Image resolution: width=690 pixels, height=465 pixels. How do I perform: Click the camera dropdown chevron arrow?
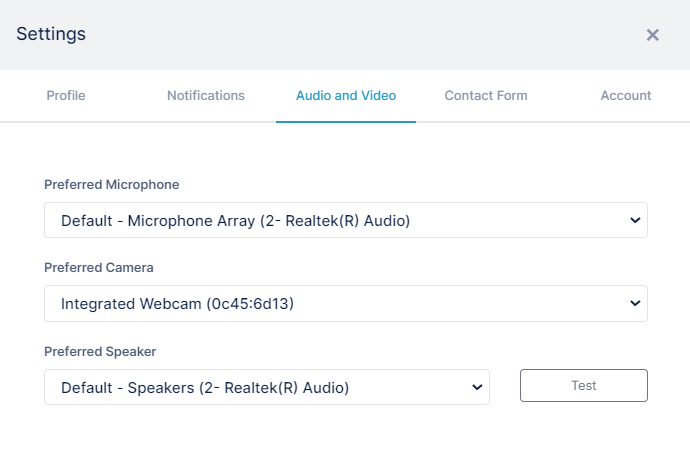coord(635,303)
